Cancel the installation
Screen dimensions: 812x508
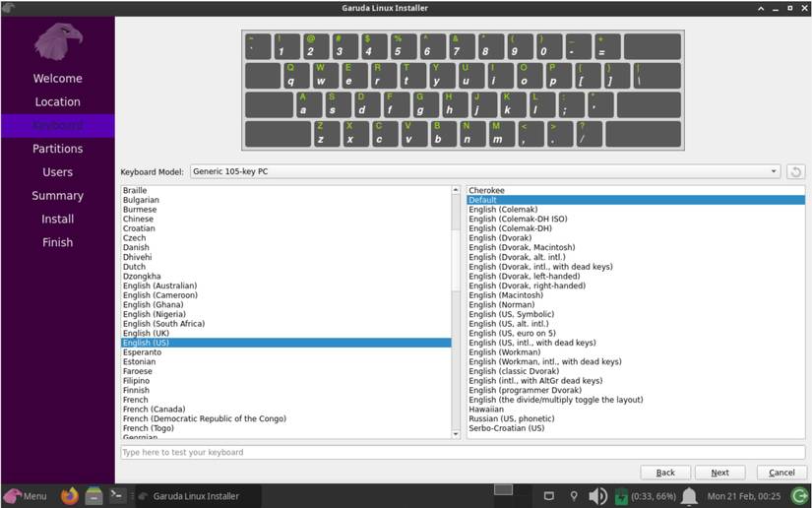(781, 473)
